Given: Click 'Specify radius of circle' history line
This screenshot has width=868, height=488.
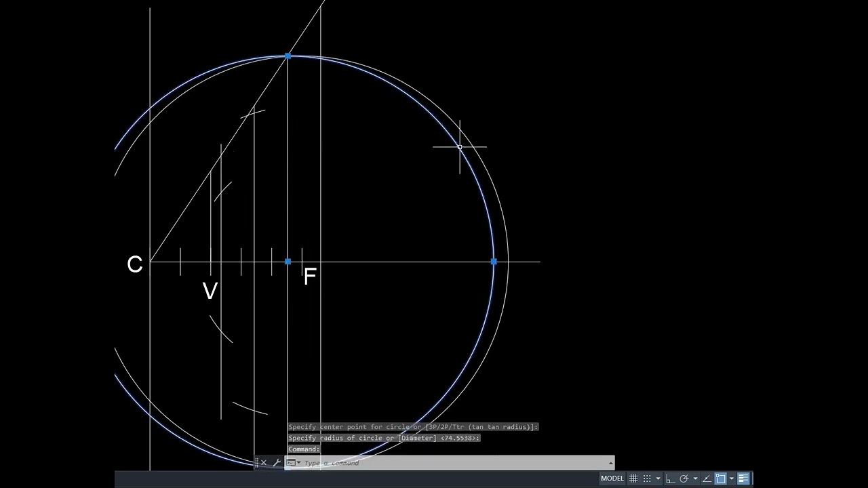Looking at the screenshot, I should (x=384, y=438).
